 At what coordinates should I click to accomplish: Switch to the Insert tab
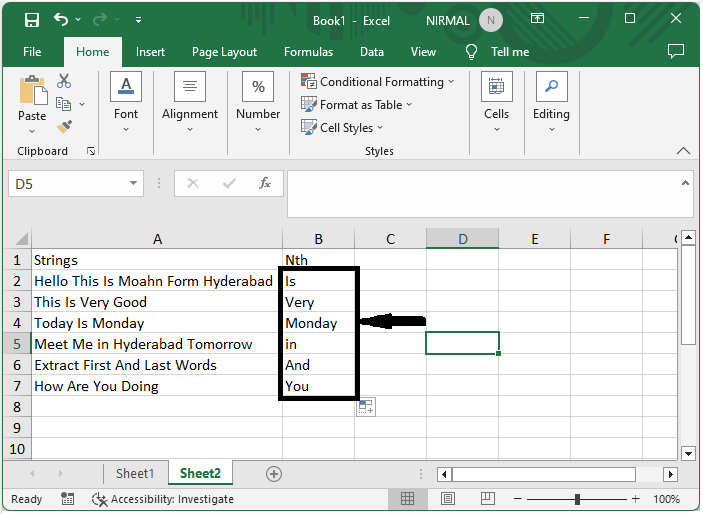pos(150,52)
